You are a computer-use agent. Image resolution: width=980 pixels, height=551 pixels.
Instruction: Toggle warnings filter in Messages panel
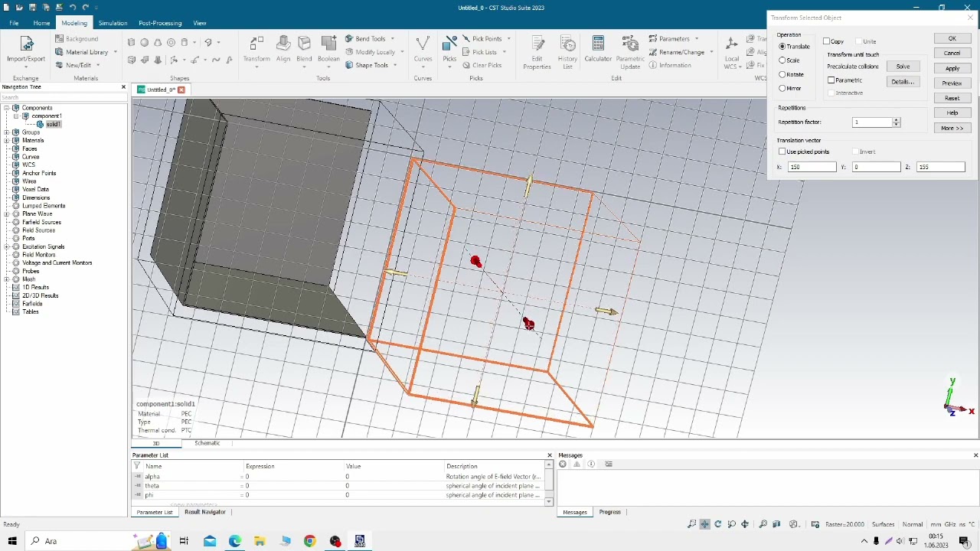click(x=577, y=464)
